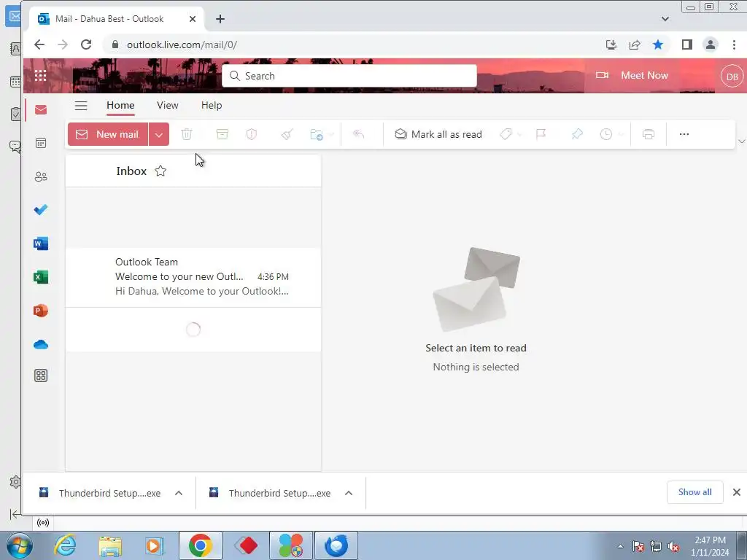Click the Share this page icon
This screenshot has width=747, height=560.
pos(635,44)
